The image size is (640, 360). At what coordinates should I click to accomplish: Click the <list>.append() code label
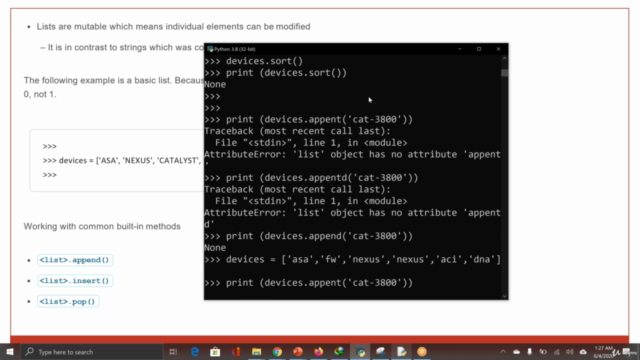point(75,260)
